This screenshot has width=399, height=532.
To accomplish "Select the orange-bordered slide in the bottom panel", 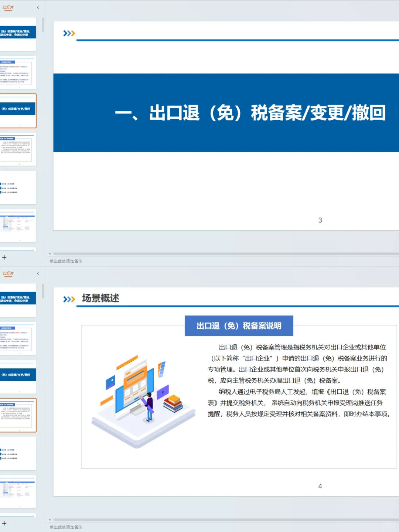I will [x=18, y=415].
